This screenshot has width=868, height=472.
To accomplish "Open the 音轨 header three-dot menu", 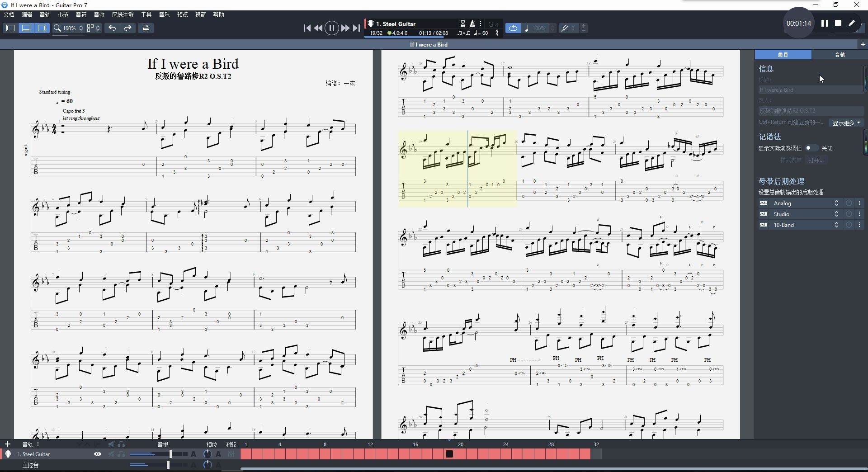I will tap(38, 444).
